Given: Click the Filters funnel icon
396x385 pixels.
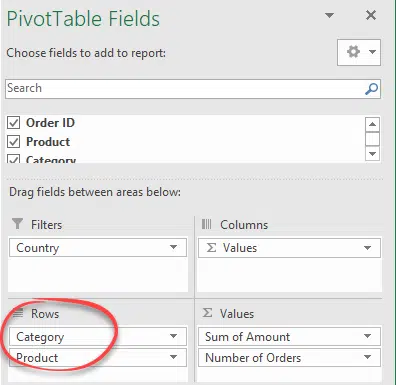Looking at the screenshot, I should pyautogui.click(x=17, y=224).
